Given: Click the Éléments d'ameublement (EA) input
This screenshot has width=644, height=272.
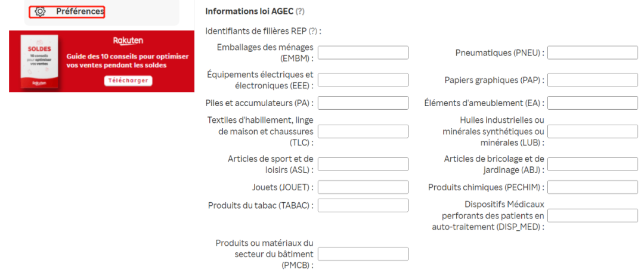Looking at the screenshot, I should [x=592, y=103].
